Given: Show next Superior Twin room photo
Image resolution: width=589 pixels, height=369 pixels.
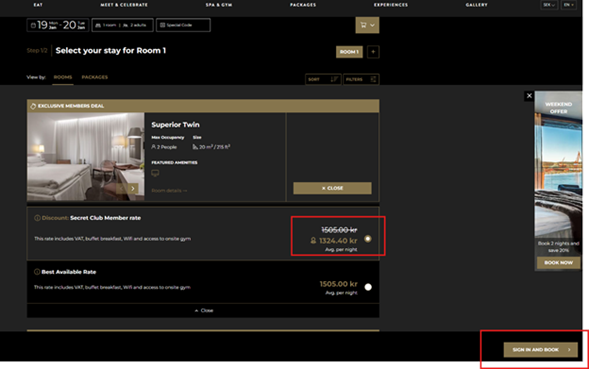Looking at the screenshot, I should (x=133, y=188).
